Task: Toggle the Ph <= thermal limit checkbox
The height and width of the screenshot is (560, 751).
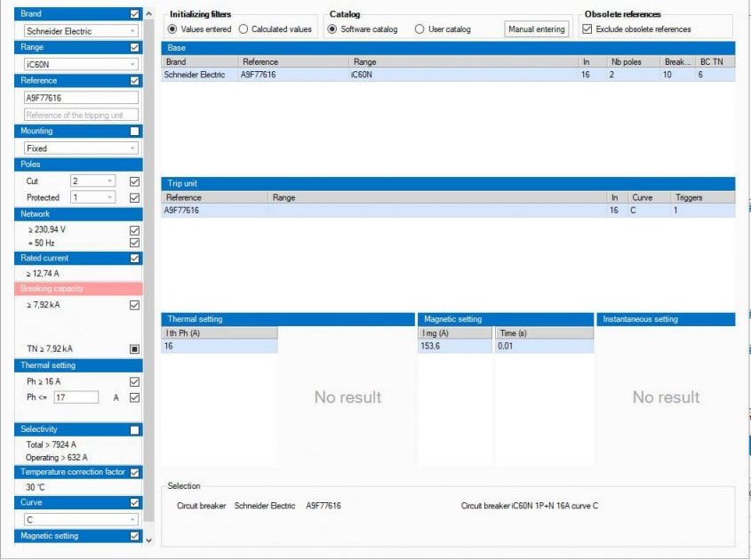Action: click(134, 397)
